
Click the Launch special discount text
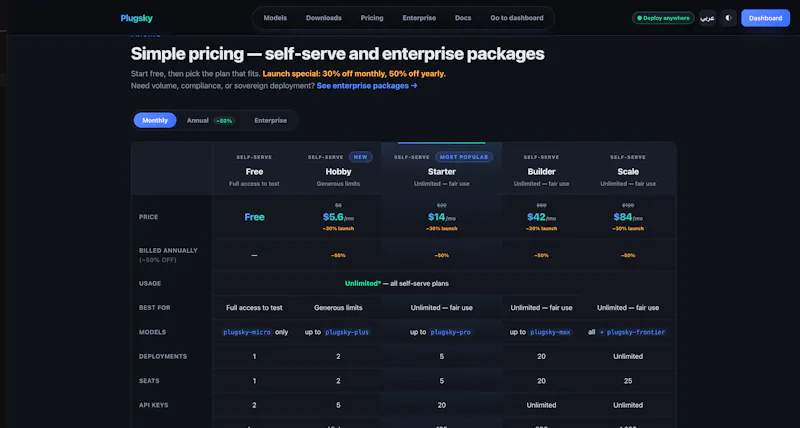(354, 73)
